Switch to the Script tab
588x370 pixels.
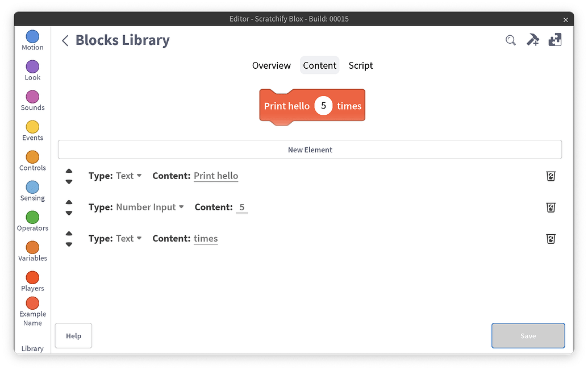360,65
